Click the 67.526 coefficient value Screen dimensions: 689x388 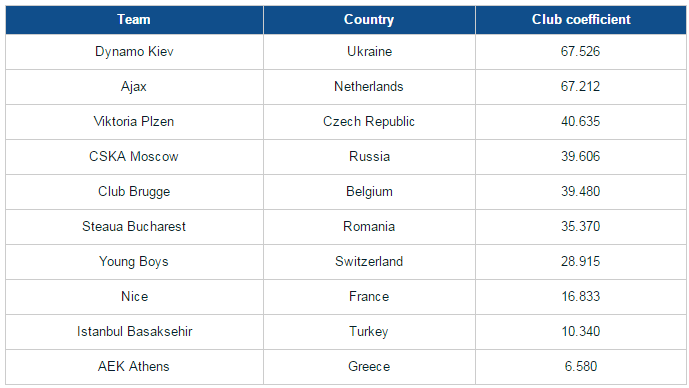(x=580, y=52)
